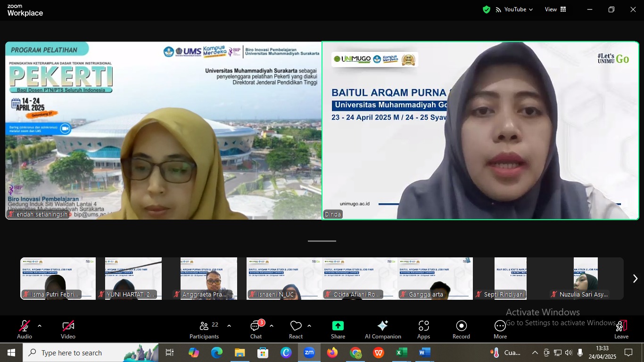Viewport: 644px width, 362px height.
Task: Unmute microphone with the Audio button
Action: pyautogui.click(x=25, y=329)
